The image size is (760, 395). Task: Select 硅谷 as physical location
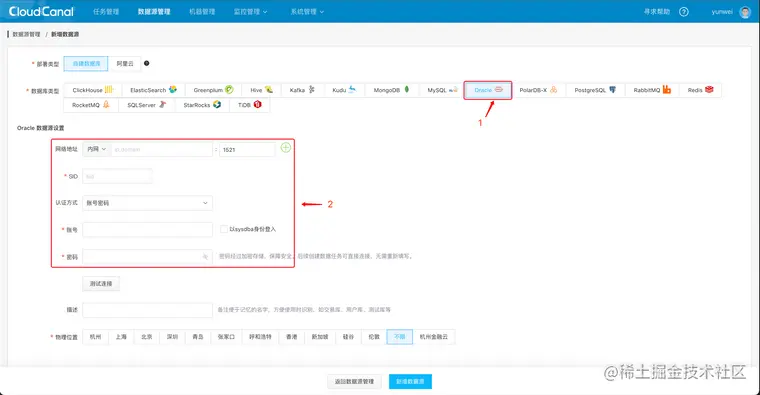click(x=348, y=337)
